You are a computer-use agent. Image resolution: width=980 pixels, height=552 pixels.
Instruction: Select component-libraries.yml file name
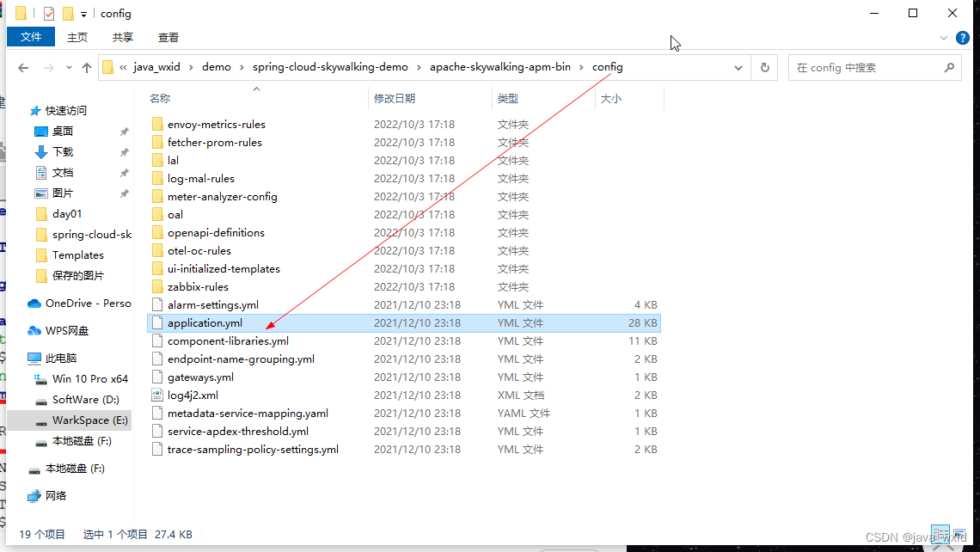(x=228, y=341)
